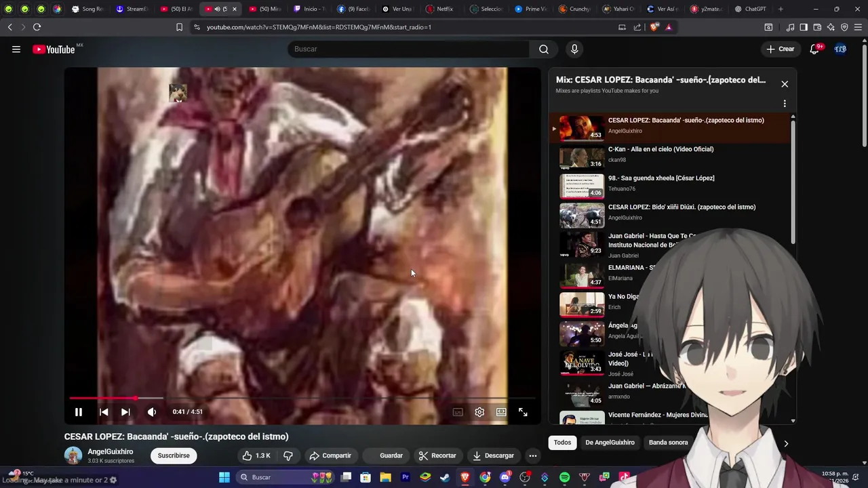Open the Crear menu
The image size is (868, 488).
780,49
